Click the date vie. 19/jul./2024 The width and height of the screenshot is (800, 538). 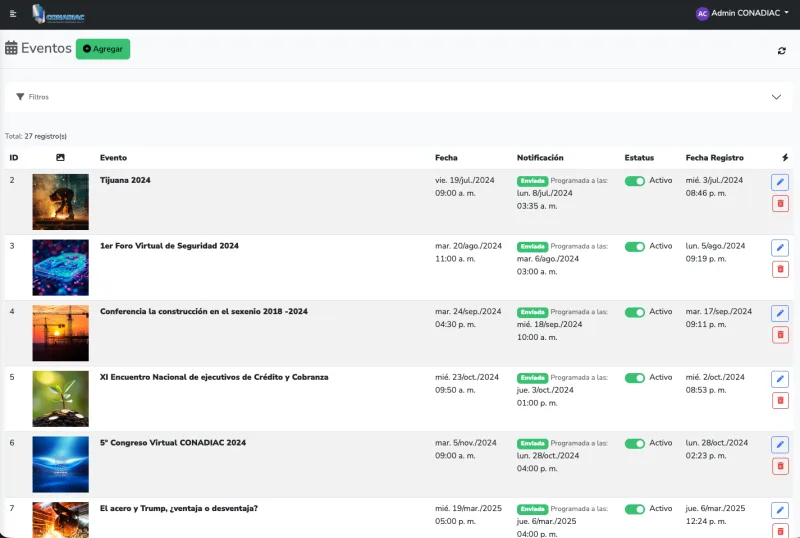[x=465, y=180]
